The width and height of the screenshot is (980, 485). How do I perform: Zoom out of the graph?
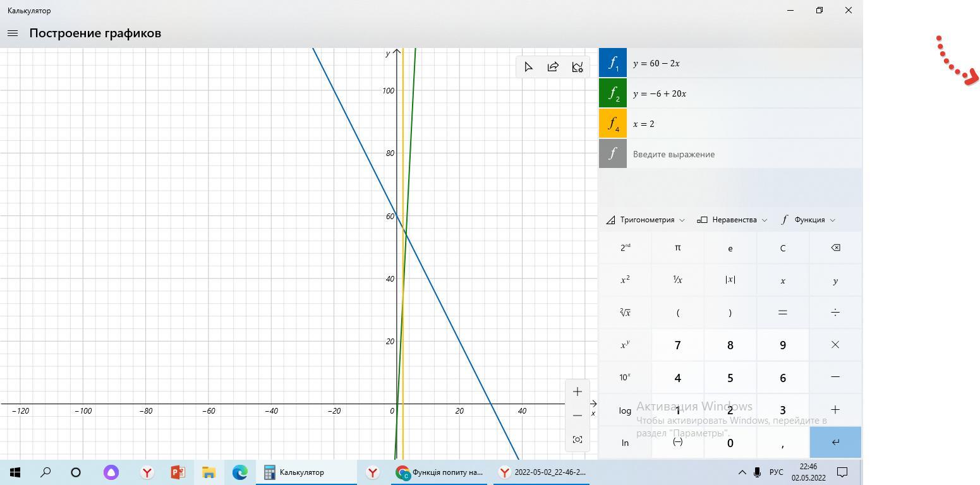tap(578, 415)
